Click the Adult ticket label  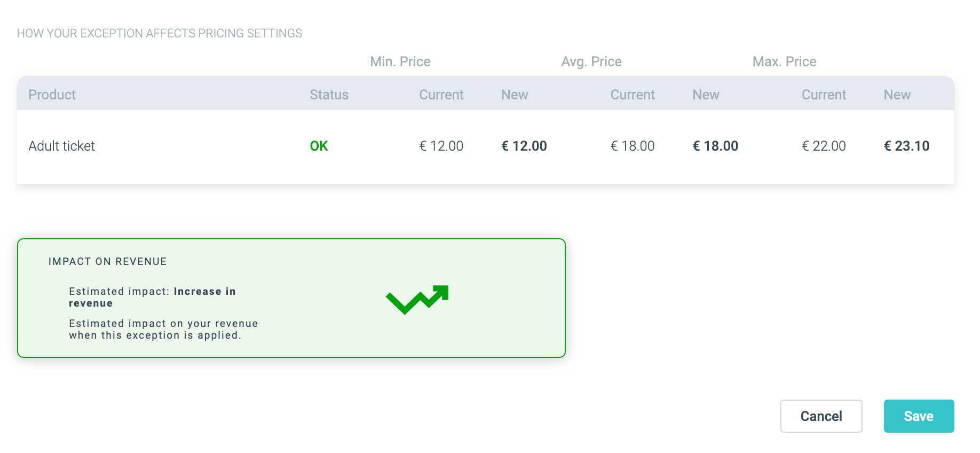pos(62,145)
